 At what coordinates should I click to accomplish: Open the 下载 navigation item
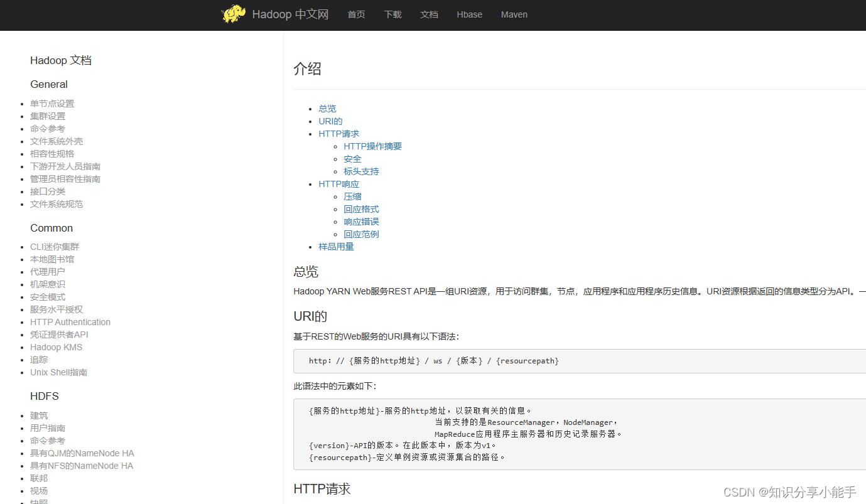click(392, 14)
